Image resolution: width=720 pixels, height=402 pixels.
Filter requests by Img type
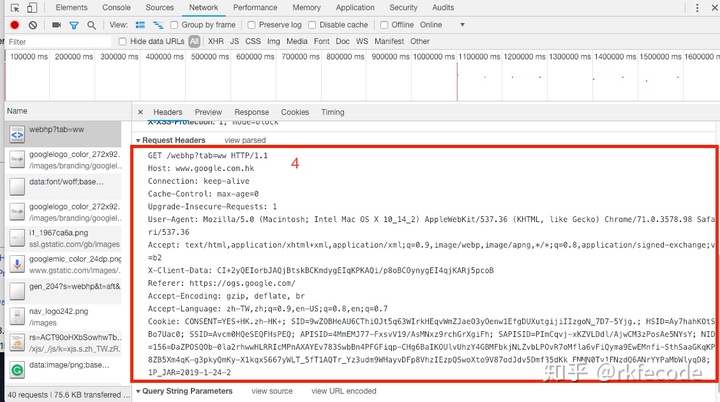point(273,41)
